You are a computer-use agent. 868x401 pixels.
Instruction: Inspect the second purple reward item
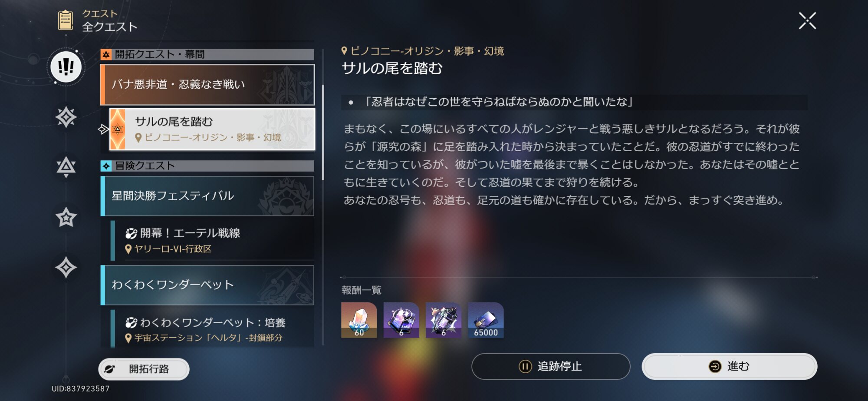click(401, 320)
